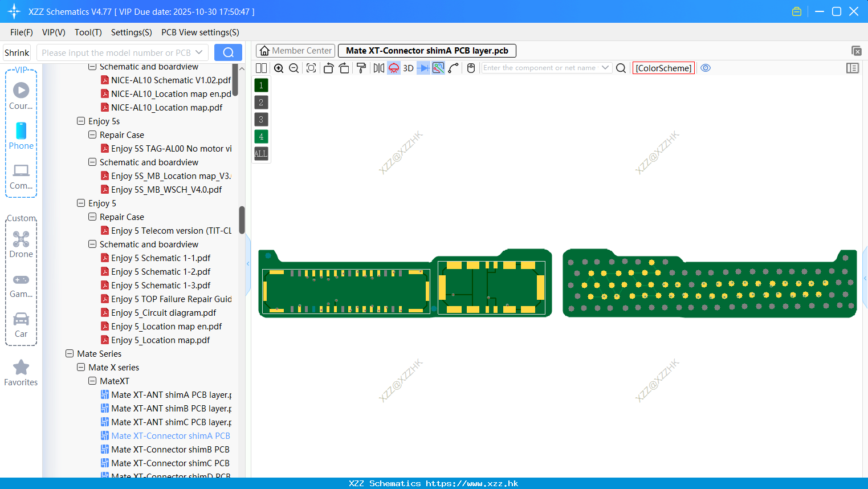This screenshot has width=868, height=489.
Task: Click the mouse settings icon
Action: click(x=471, y=68)
